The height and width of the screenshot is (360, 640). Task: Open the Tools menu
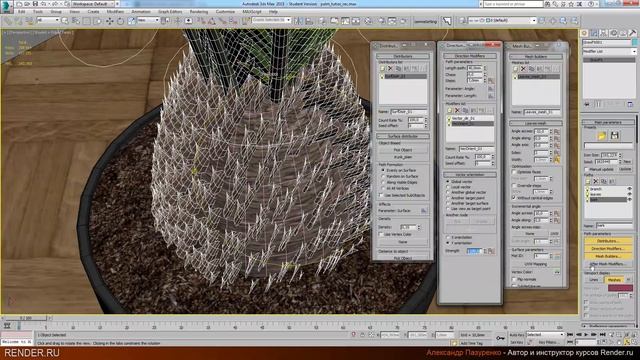pyautogui.click(x=38, y=12)
